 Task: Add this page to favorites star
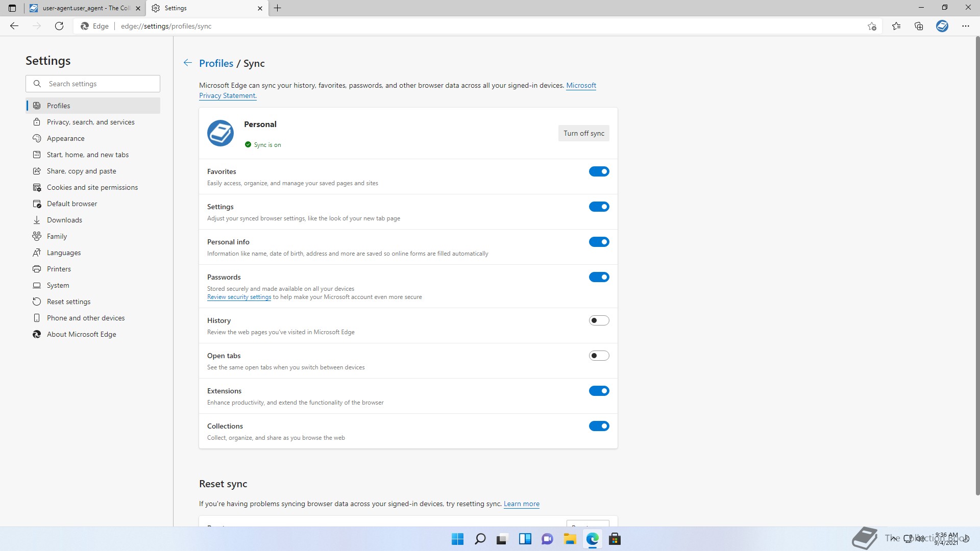click(872, 26)
